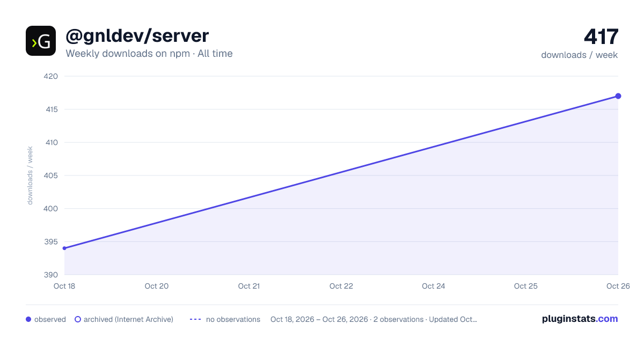The height and width of the screenshot is (338, 644).
Task: Click the Oct 26 data point on the line
Action: point(618,96)
